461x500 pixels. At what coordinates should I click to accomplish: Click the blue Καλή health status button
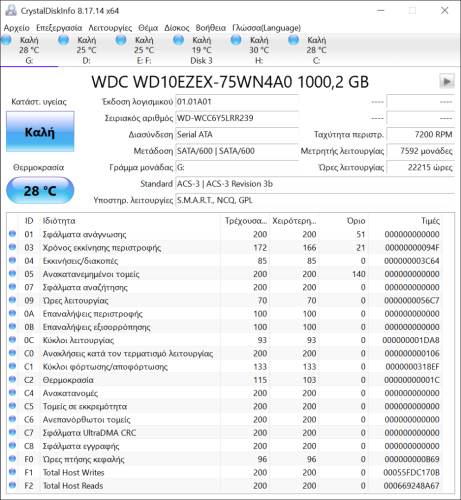(x=40, y=132)
